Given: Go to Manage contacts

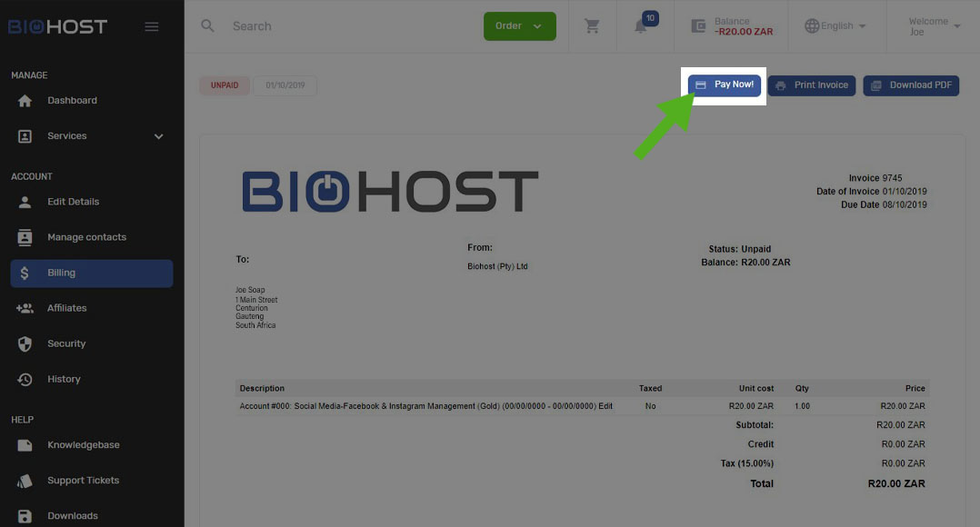Looking at the screenshot, I should click(x=86, y=237).
